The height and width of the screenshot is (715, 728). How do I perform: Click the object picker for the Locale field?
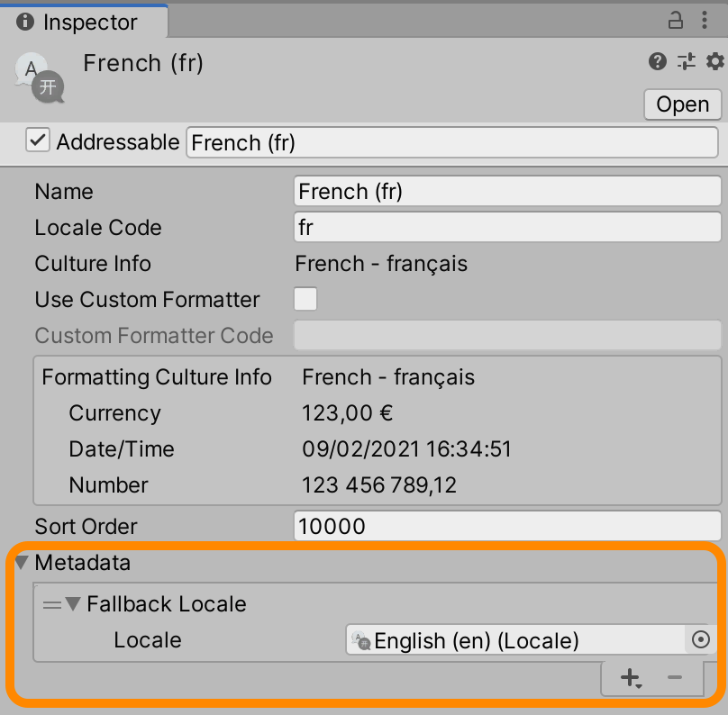pos(699,640)
